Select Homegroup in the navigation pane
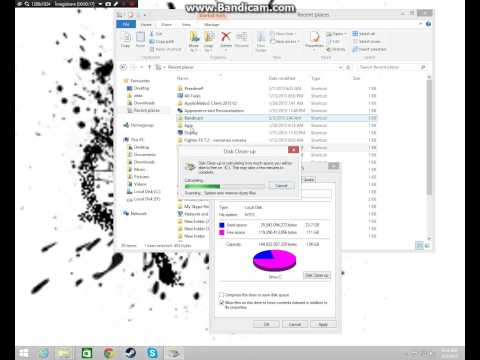The height and width of the screenshot is (360, 480). (139, 125)
